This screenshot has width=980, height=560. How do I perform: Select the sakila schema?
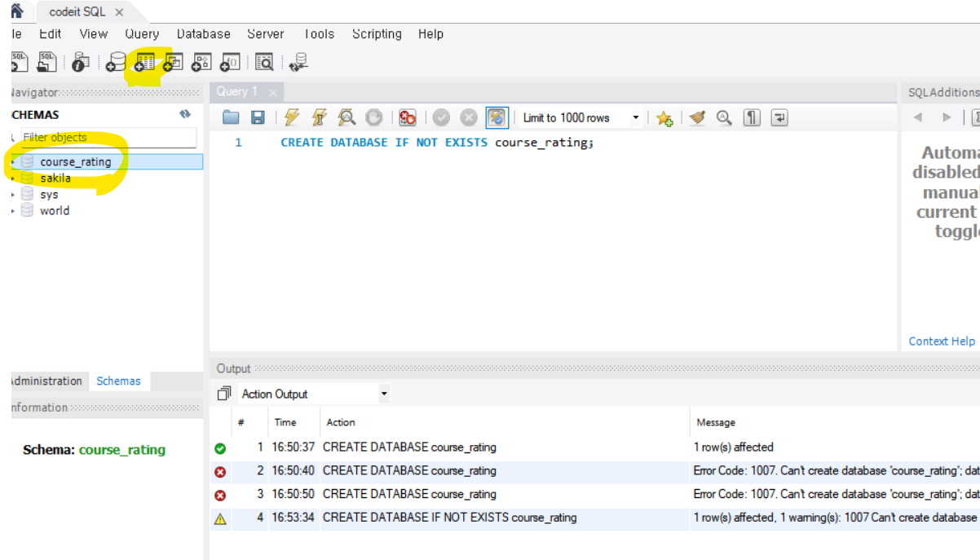tap(55, 178)
